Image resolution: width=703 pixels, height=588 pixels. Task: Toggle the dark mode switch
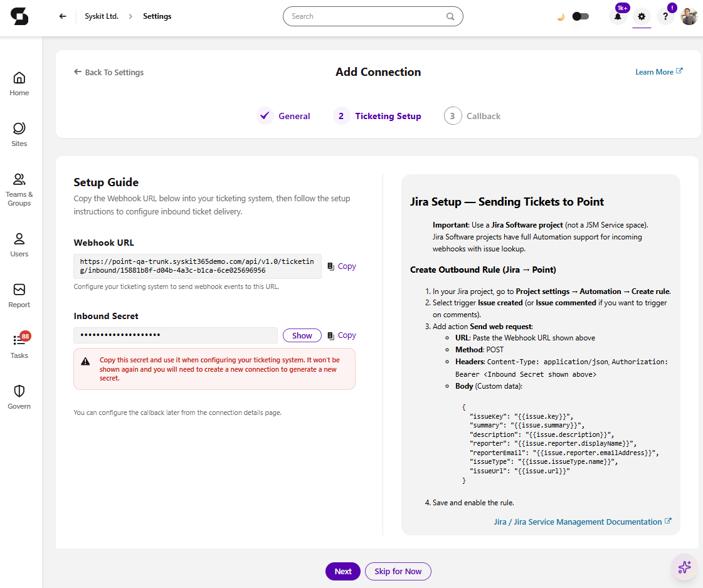coord(581,16)
